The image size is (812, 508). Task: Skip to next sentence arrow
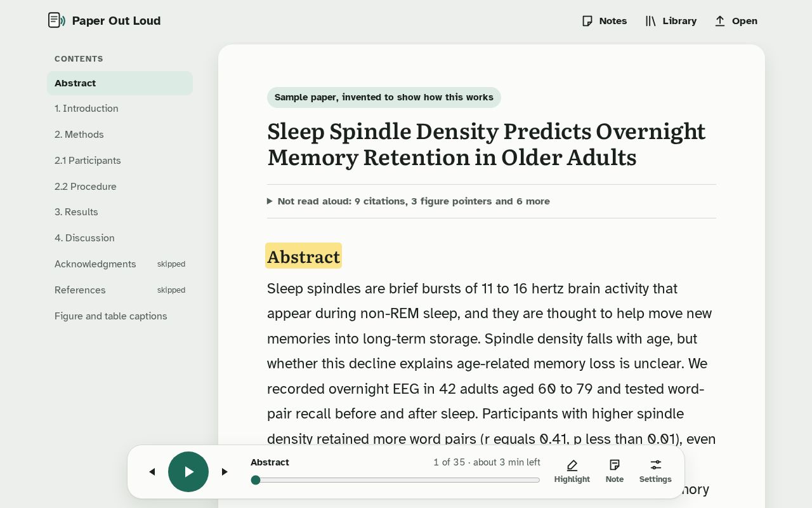[225, 472]
